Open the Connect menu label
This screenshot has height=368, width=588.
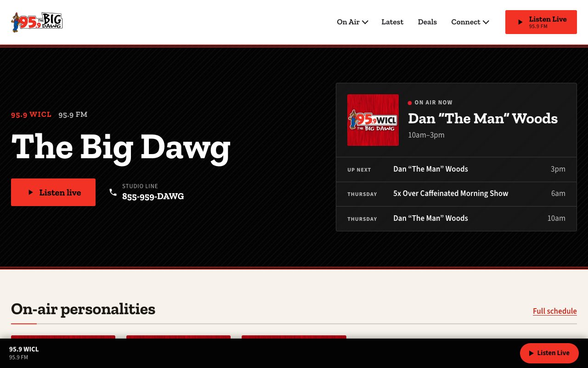click(x=466, y=22)
